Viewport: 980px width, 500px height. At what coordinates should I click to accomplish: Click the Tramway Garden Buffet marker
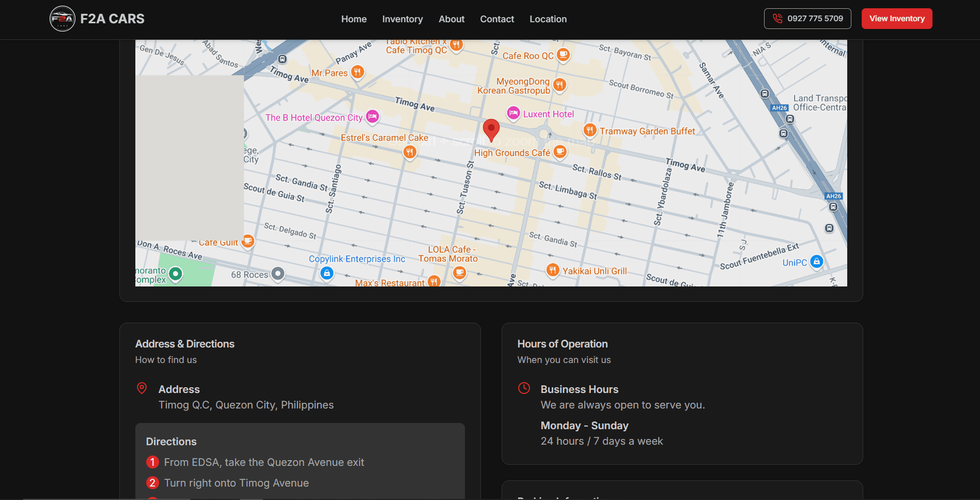pyautogui.click(x=590, y=130)
